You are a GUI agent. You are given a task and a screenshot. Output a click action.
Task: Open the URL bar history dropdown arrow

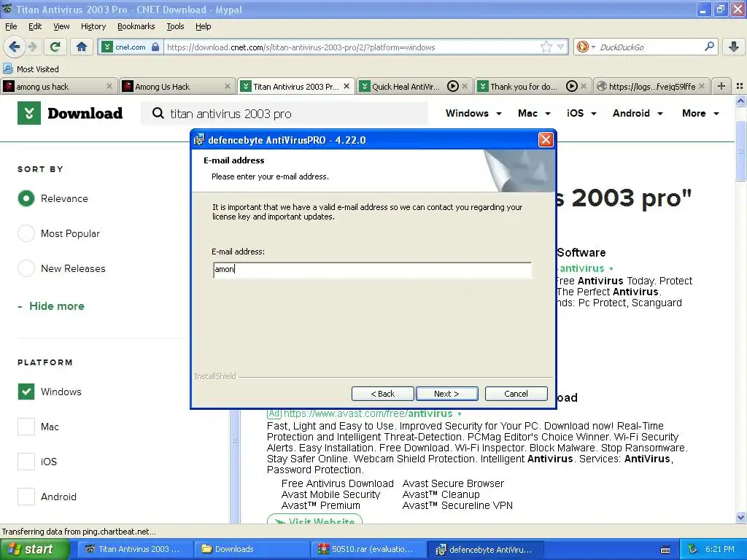click(x=561, y=47)
